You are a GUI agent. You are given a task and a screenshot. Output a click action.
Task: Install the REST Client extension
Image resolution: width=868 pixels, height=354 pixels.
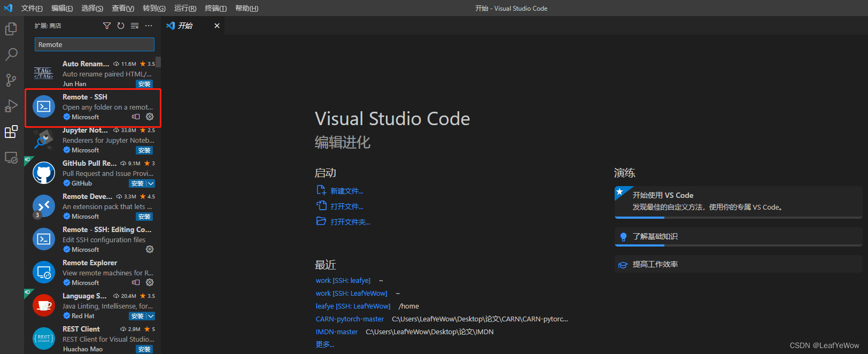(x=144, y=349)
